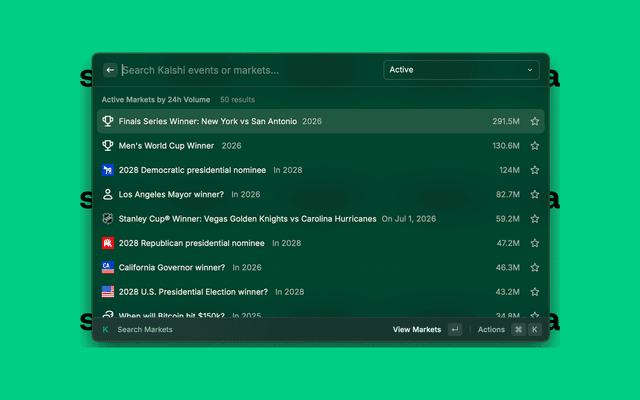Viewport: 640px width, 400px height.
Task: Click the 82.7M volume value
Action: click(508, 194)
